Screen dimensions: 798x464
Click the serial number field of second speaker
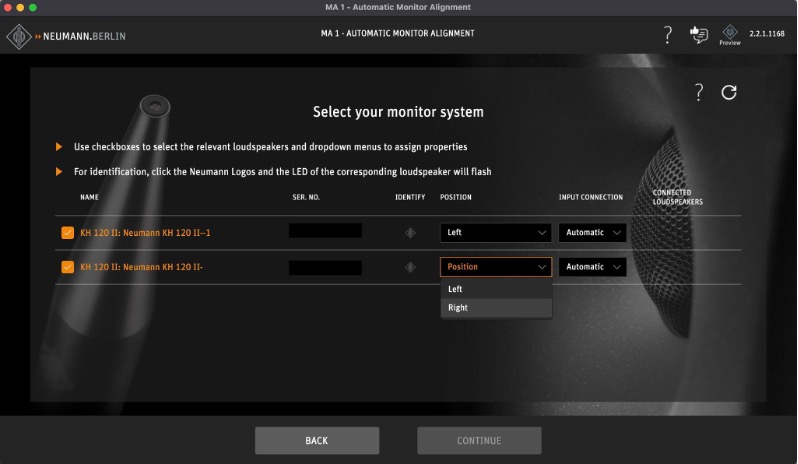click(x=325, y=268)
